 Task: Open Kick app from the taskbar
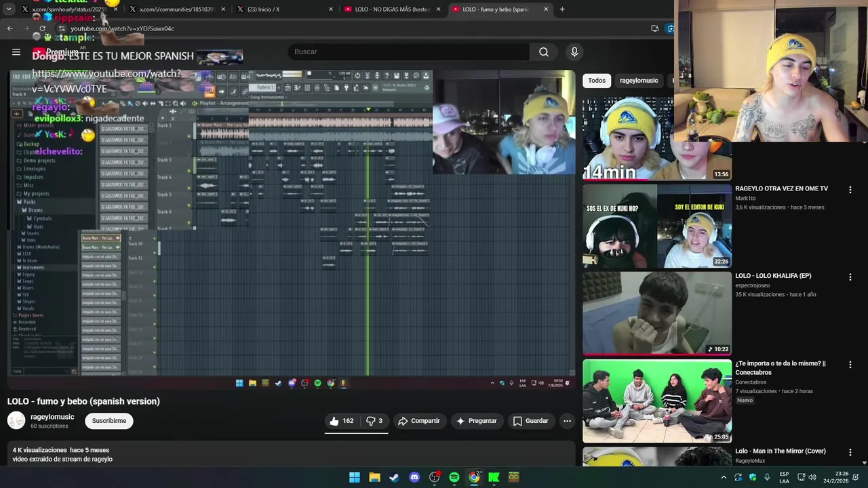[x=494, y=477]
